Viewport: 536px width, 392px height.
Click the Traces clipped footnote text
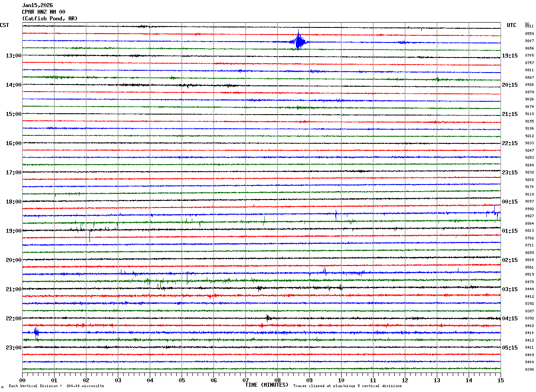coord(347,386)
